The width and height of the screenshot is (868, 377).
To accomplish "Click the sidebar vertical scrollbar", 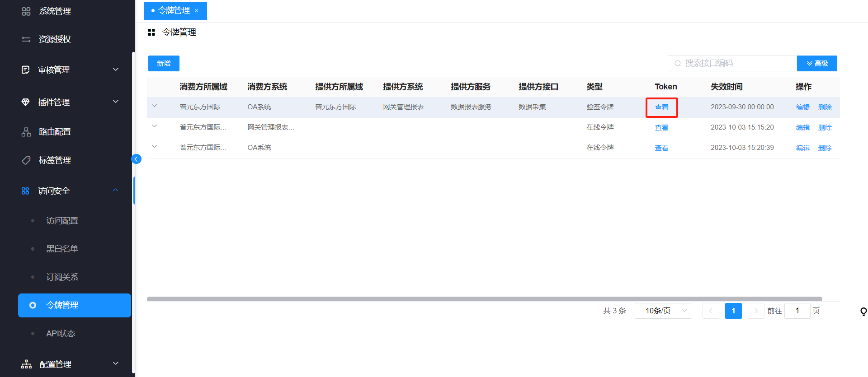I will (x=133, y=212).
